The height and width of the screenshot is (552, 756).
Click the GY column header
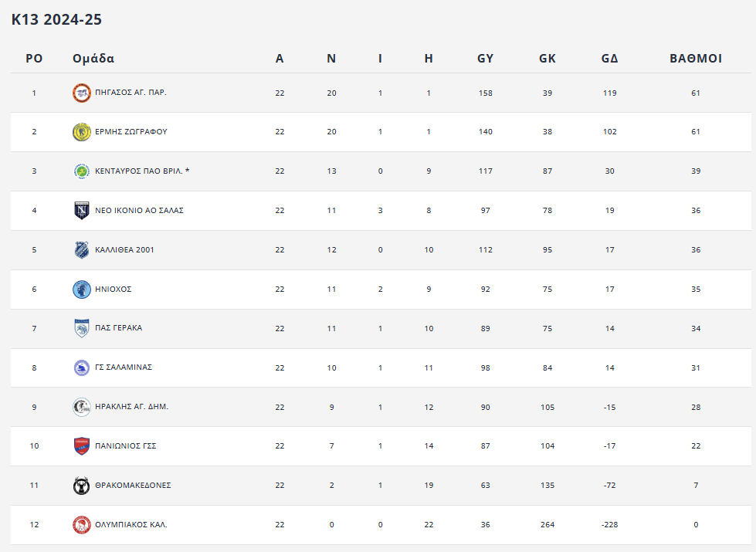click(x=485, y=59)
